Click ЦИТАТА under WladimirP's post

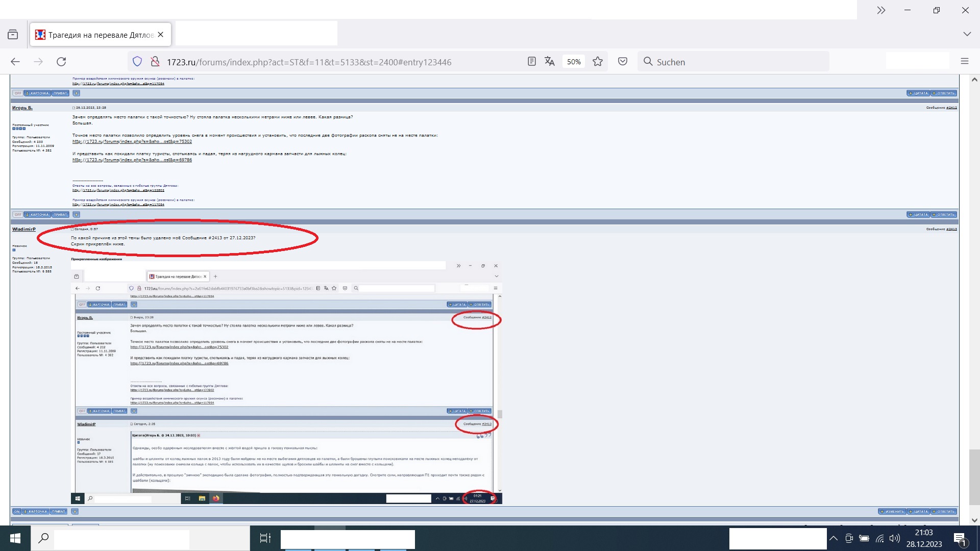tap(918, 512)
